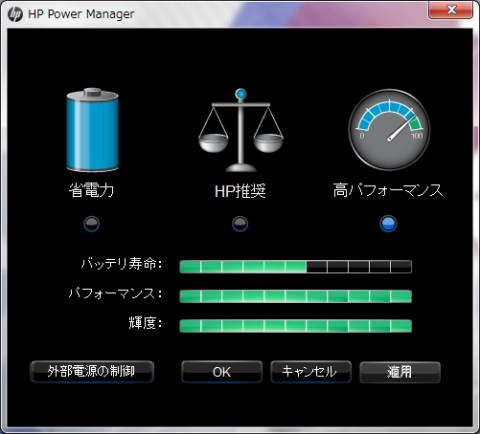Close the HP Power Manager window
Image resolution: width=480 pixels, height=434 pixels.
[451, 10]
